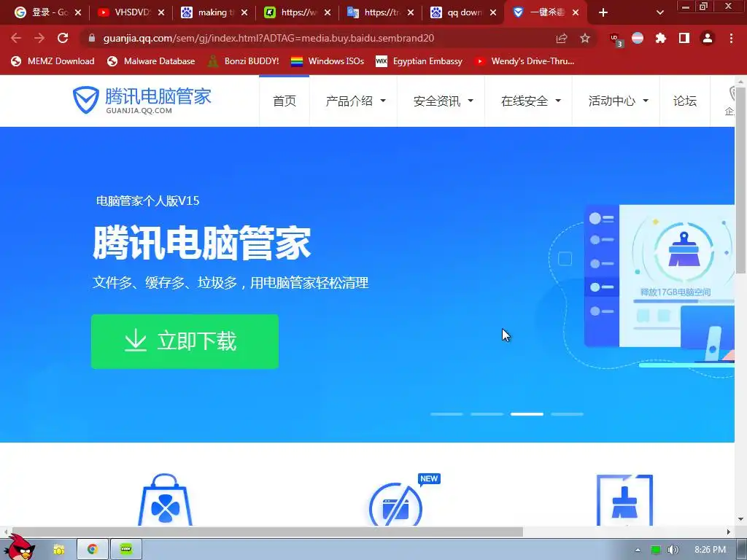Click the green monitor tray icon
747x560 pixels.
pyautogui.click(x=656, y=550)
